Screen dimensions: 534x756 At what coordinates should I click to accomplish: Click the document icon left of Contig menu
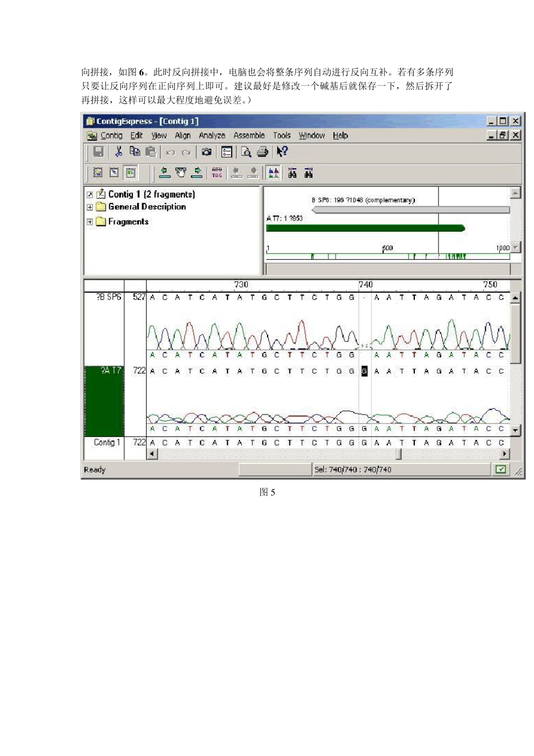[x=92, y=136]
